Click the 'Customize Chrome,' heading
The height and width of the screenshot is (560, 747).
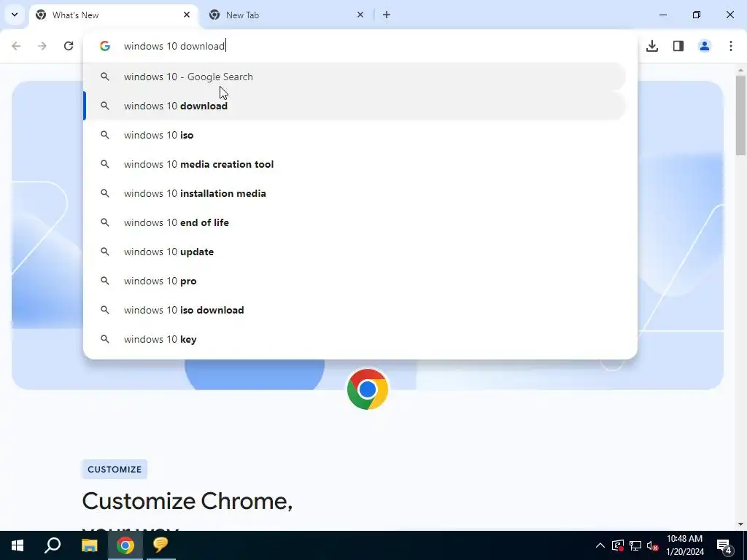(187, 501)
